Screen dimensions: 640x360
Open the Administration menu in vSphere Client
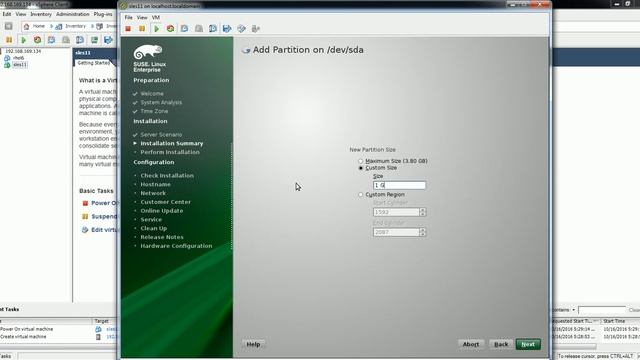pos(73,14)
